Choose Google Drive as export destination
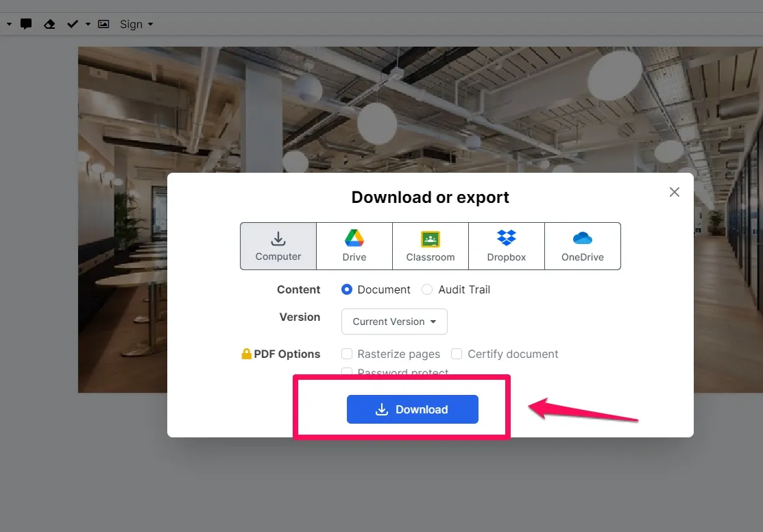Viewport: 763px width, 532px height. (x=354, y=245)
